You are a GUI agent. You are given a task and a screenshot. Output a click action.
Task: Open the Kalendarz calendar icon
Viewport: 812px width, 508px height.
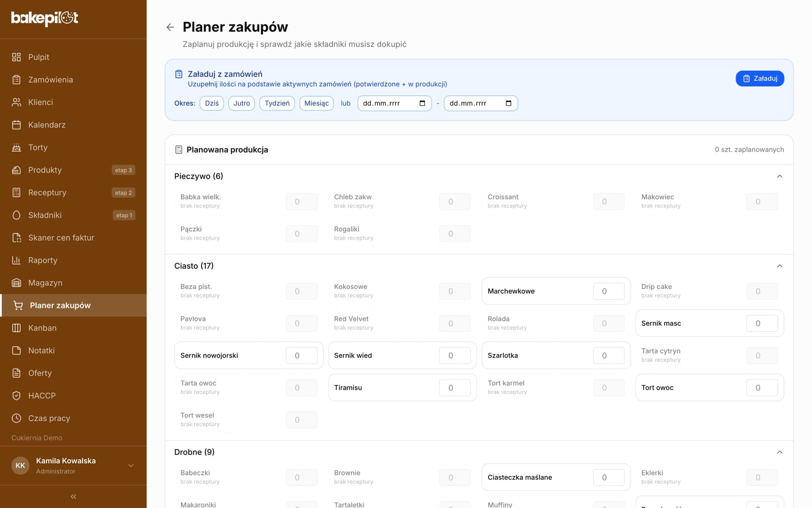17,125
